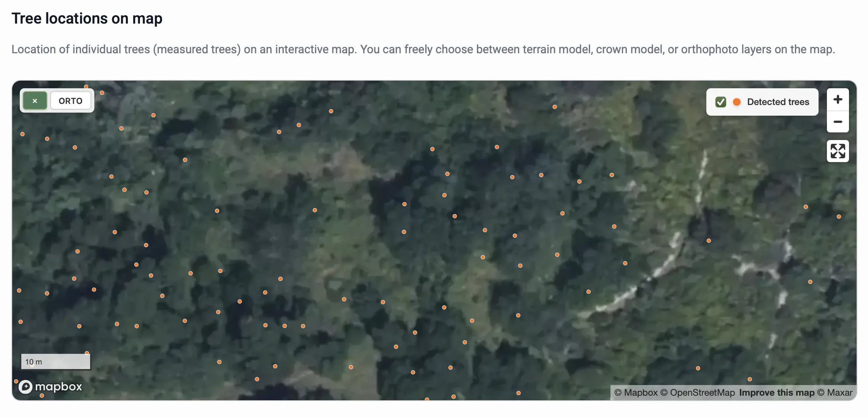
Task: Enter fullscreen map view
Action: pos(838,151)
